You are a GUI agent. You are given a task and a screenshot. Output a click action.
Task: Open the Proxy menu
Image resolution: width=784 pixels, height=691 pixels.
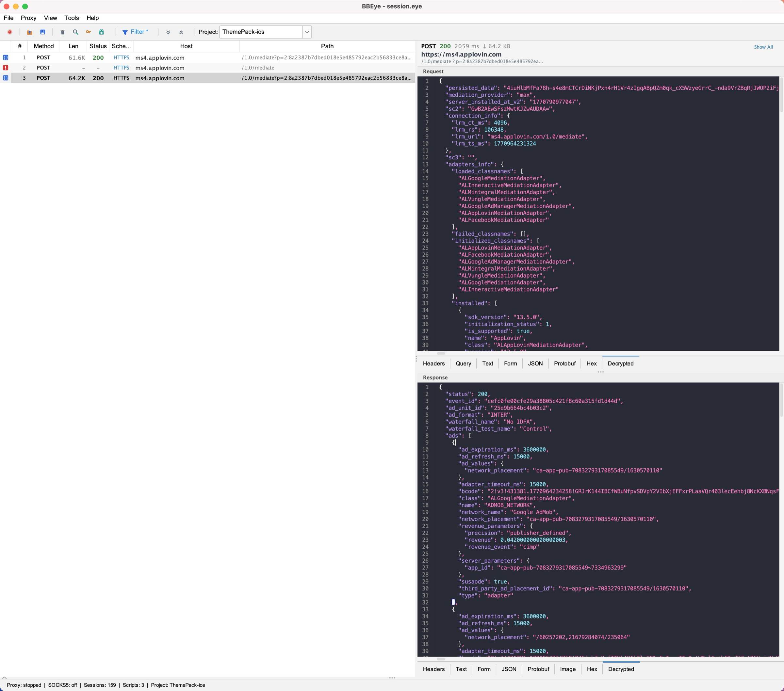28,18
